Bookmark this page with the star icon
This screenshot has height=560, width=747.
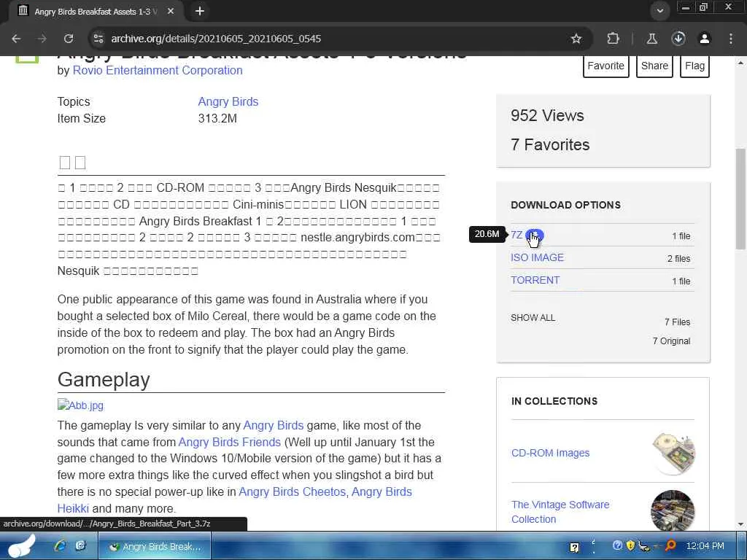click(x=576, y=39)
